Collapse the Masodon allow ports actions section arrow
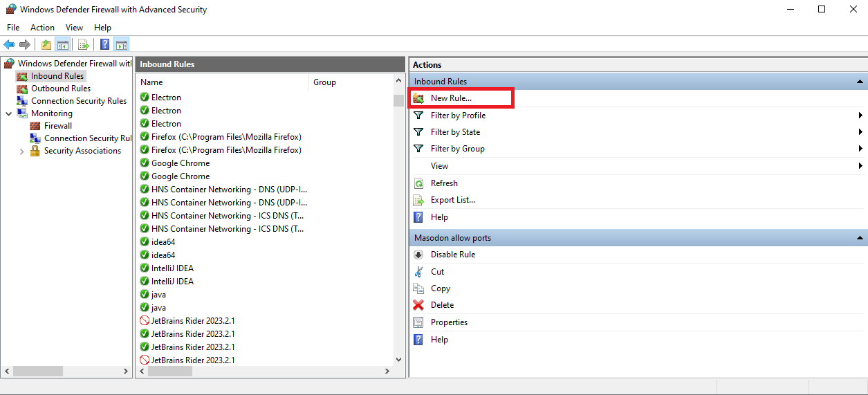 [860, 238]
